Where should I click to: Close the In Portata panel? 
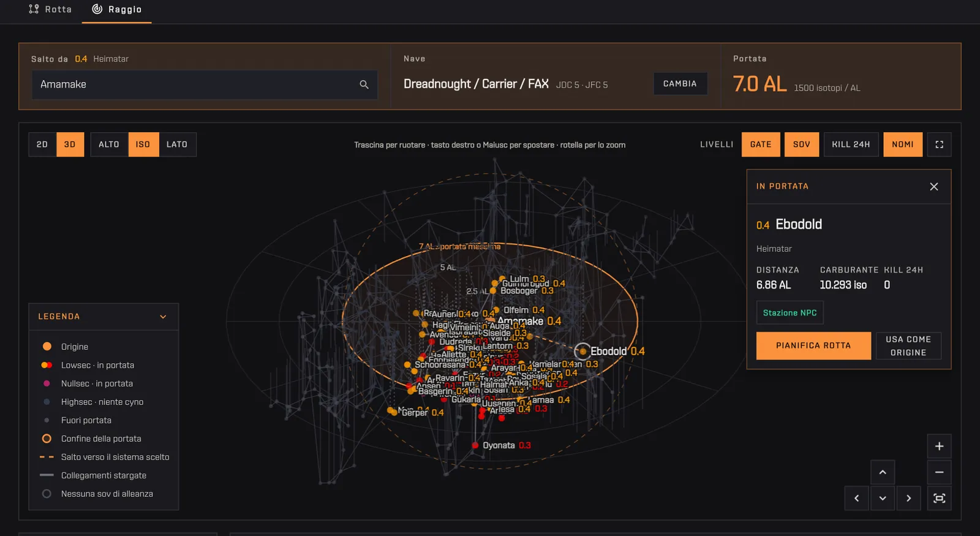(x=933, y=187)
